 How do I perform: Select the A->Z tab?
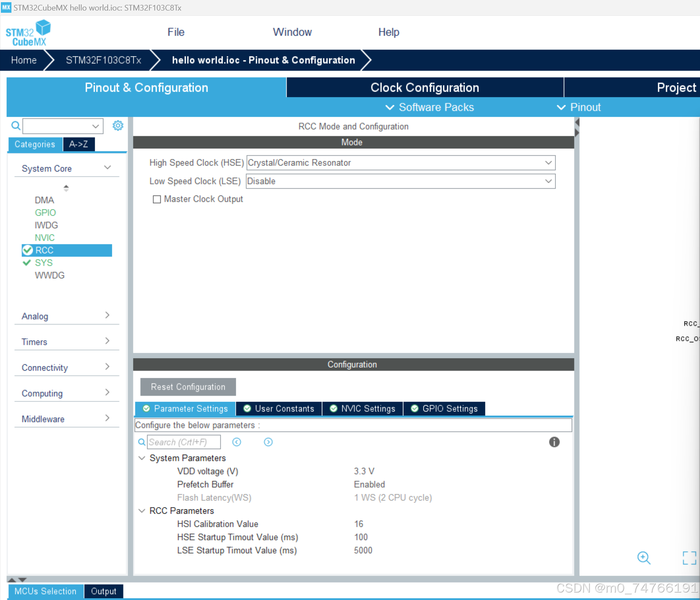pos(79,144)
